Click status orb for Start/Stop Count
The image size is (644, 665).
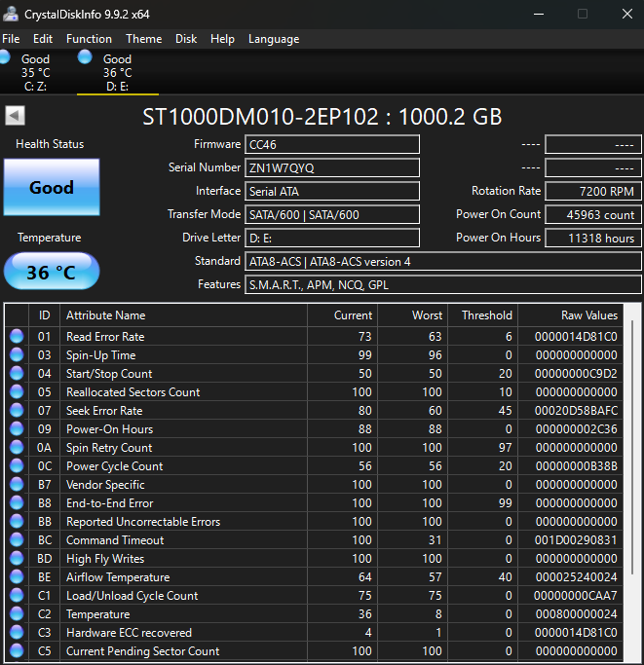point(17,373)
